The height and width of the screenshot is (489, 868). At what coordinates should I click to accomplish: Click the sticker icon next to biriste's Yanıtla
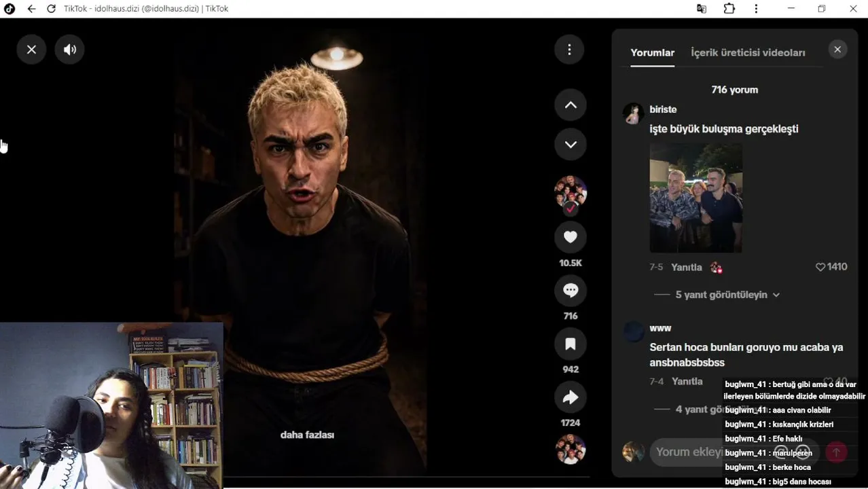coord(716,268)
